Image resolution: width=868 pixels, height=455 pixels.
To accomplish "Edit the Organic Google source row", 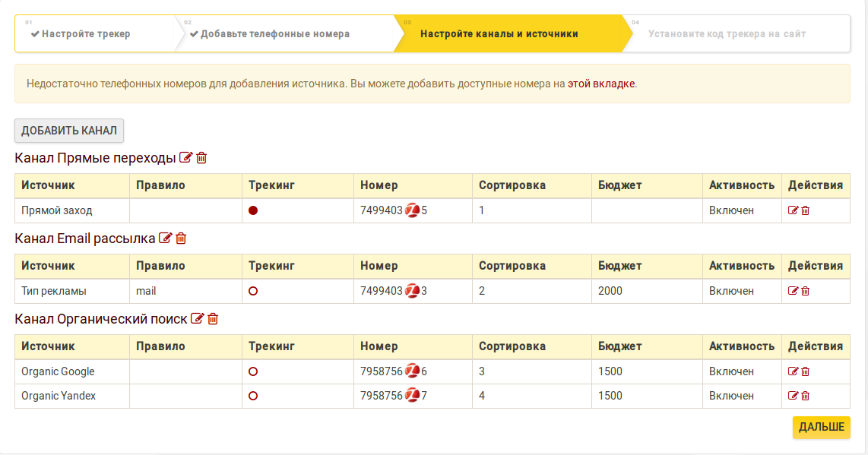I will pos(793,371).
